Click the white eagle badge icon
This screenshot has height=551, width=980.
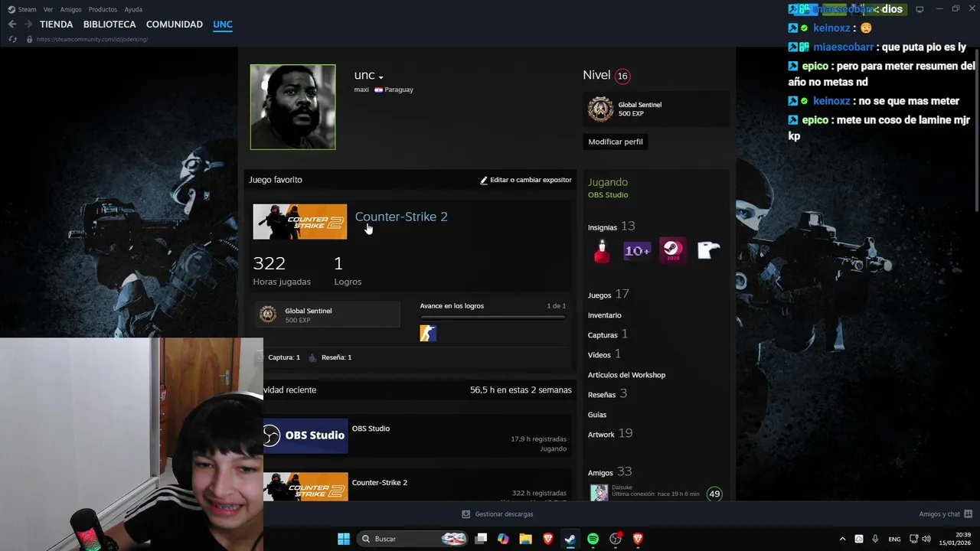[x=708, y=250]
